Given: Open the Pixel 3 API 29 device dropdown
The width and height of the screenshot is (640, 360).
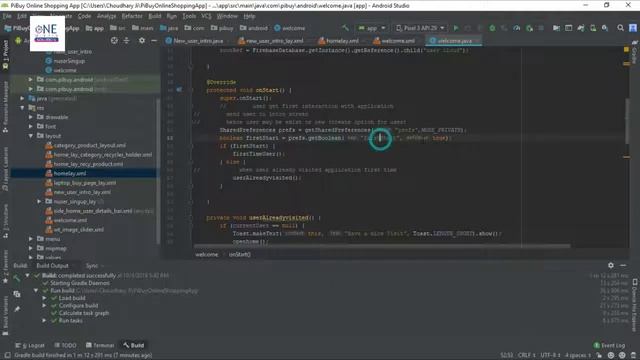Looking at the screenshot, I should [420, 28].
